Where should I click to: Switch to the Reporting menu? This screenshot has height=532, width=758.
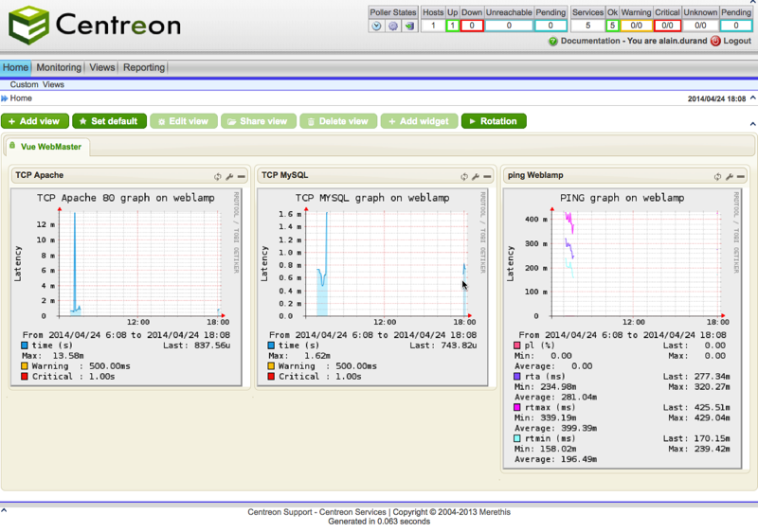pos(144,67)
